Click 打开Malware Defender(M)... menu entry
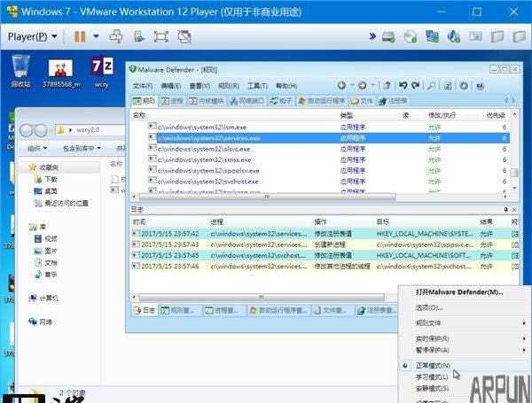The image size is (532, 403). pyautogui.click(x=459, y=291)
